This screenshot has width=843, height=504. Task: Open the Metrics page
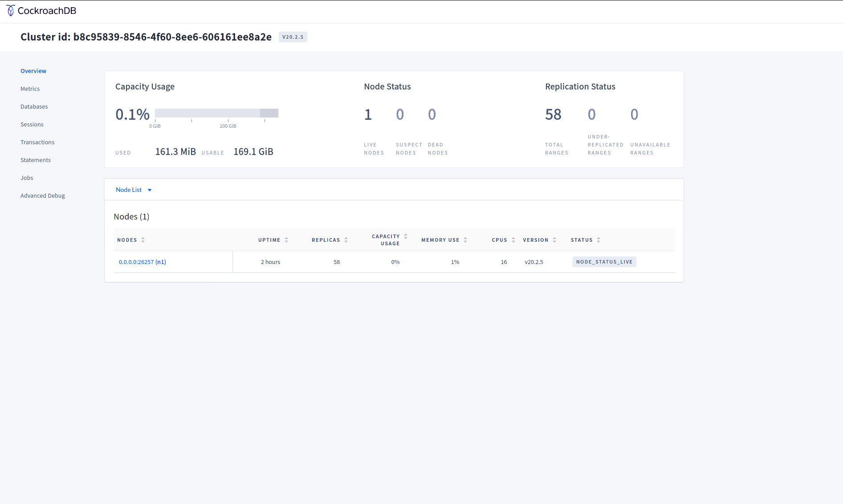tap(30, 89)
